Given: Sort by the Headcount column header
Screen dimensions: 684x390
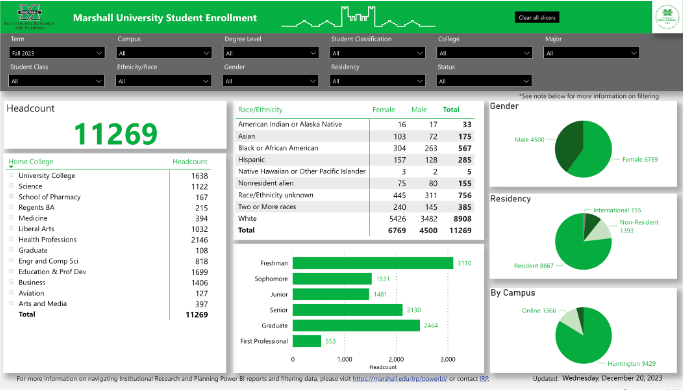Looking at the screenshot, I should [x=190, y=161].
